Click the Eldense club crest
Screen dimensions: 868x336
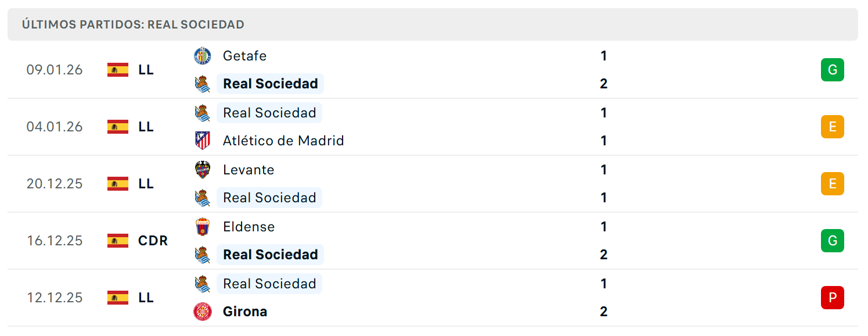click(203, 227)
